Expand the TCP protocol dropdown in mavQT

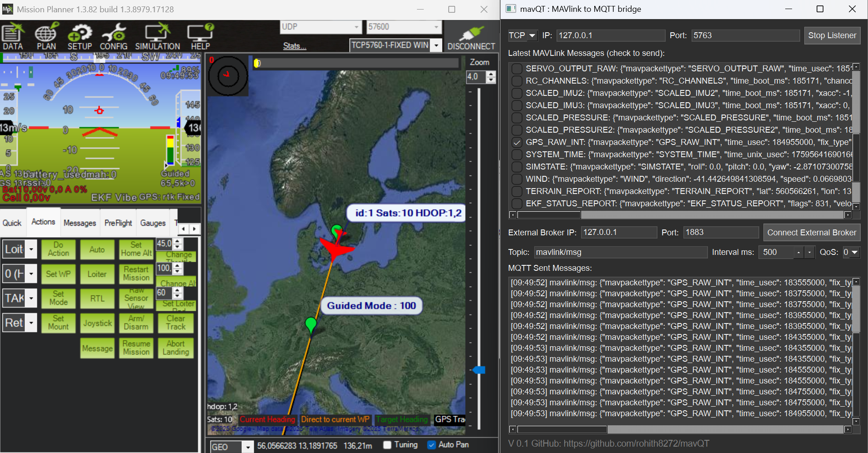click(532, 35)
